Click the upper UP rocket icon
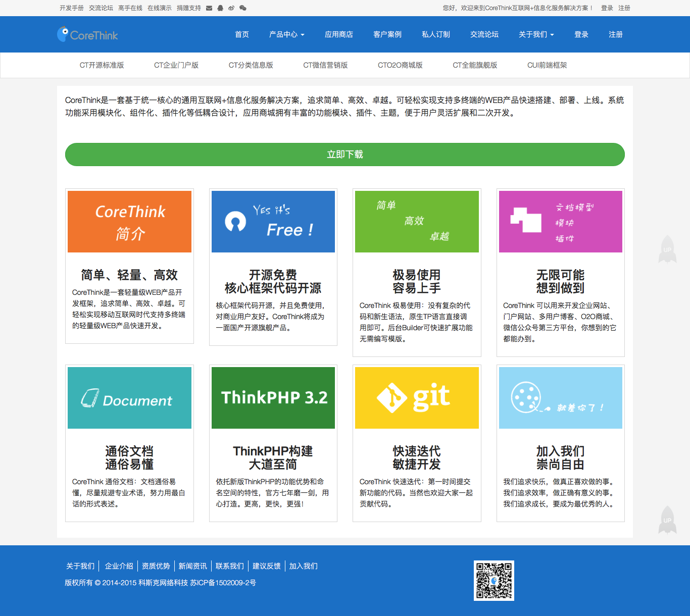The image size is (690, 616). point(667,249)
